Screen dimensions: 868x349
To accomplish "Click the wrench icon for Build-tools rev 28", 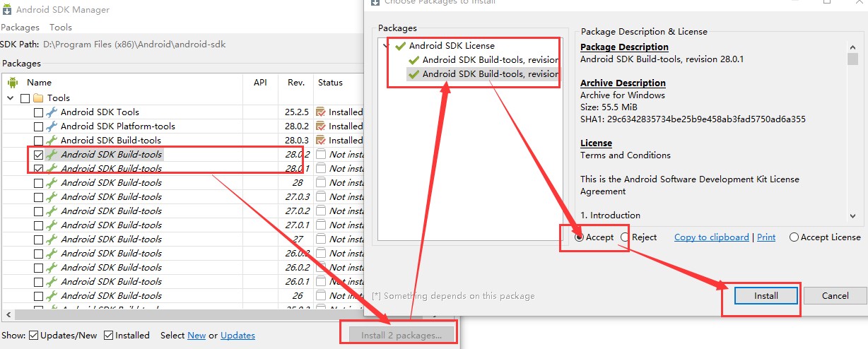I will point(52,182).
